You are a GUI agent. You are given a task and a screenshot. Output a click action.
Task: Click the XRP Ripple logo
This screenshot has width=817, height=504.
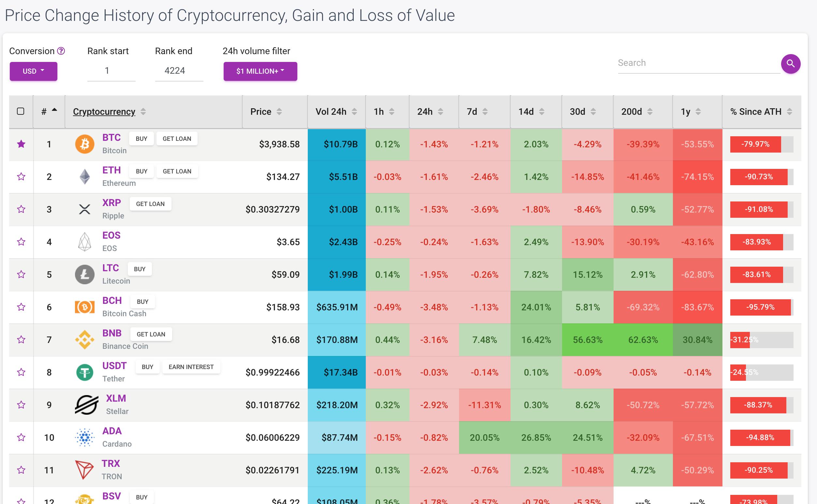point(85,209)
